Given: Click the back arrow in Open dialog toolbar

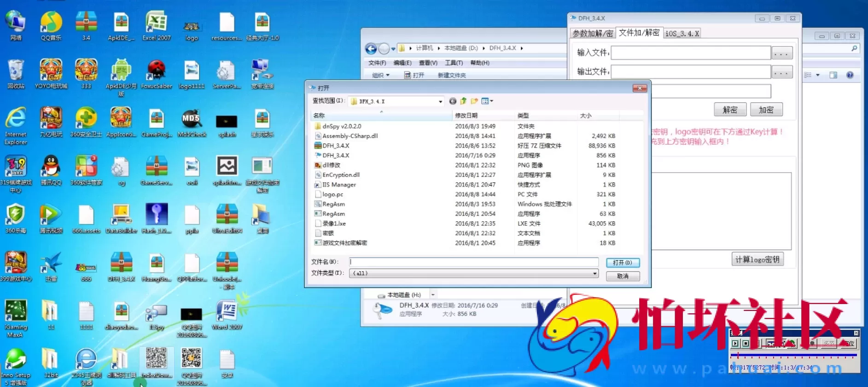Looking at the screenshot, I should [453, 101].
